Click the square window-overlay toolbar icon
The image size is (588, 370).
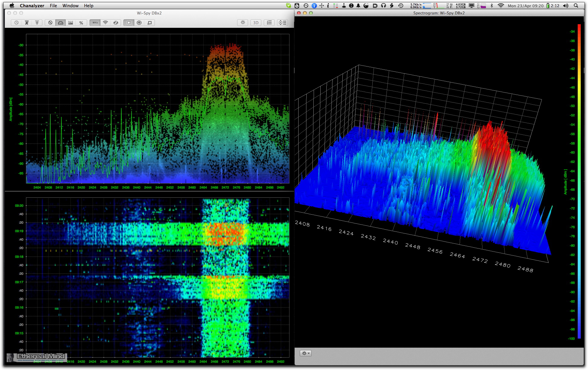click(x=149, y=23)
